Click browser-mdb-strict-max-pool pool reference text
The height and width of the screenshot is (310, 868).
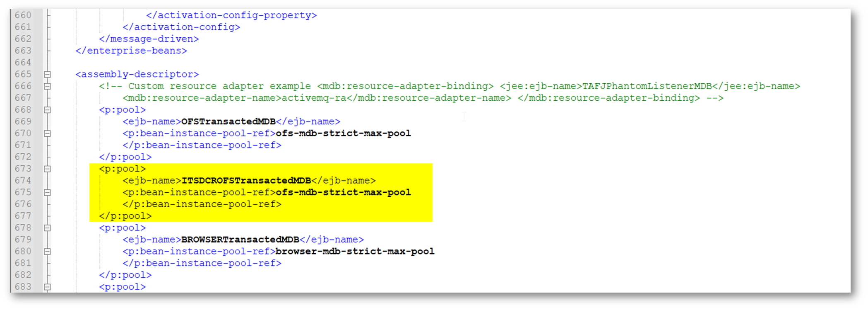click(x=355, y=252)
